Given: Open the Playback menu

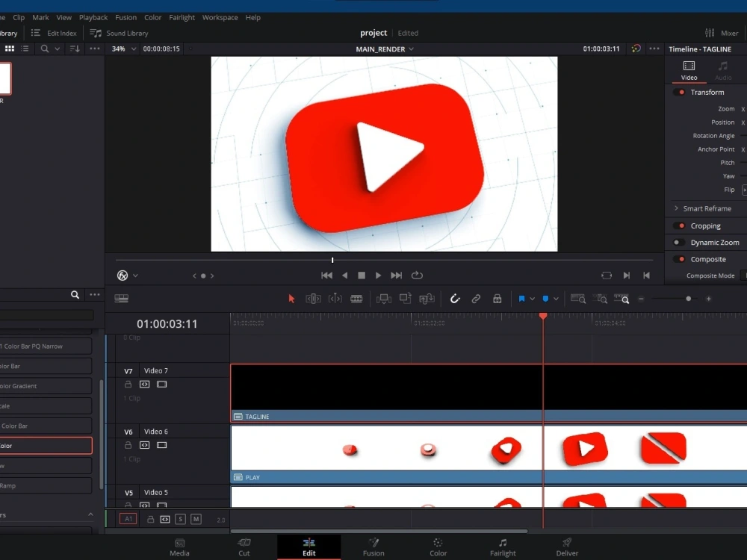Looking at the screenshot, I should (x=93, y=17).
